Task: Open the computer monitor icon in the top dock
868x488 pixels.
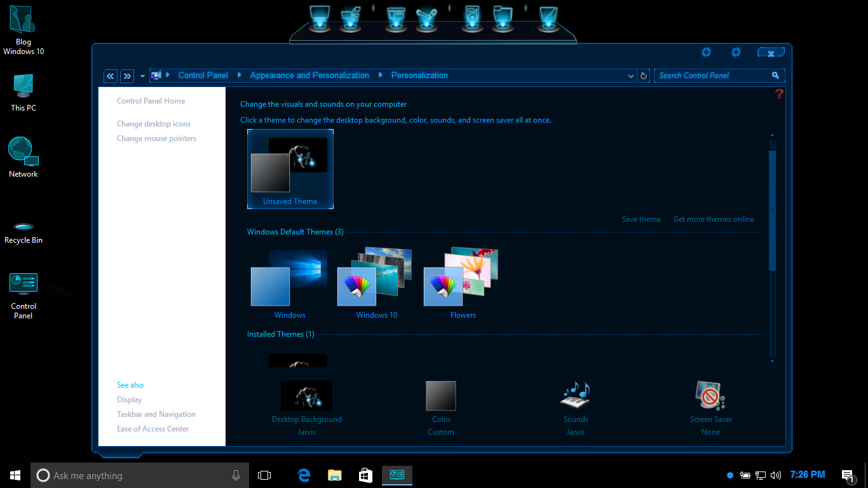Action: 320,18
